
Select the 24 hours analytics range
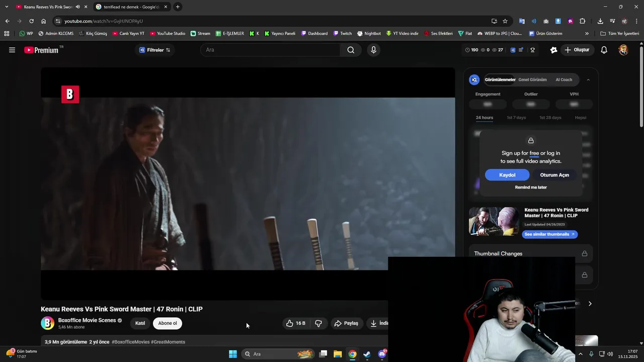[485, 118]
